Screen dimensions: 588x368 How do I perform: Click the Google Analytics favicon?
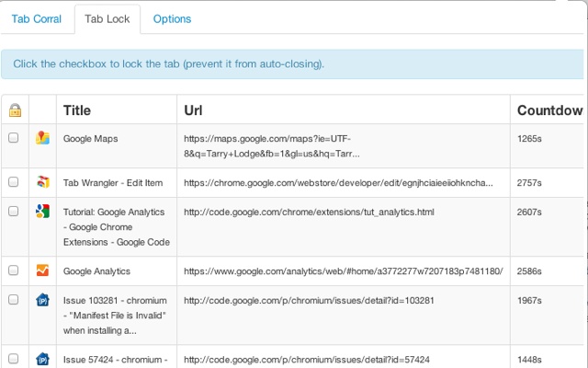[43, 270]
